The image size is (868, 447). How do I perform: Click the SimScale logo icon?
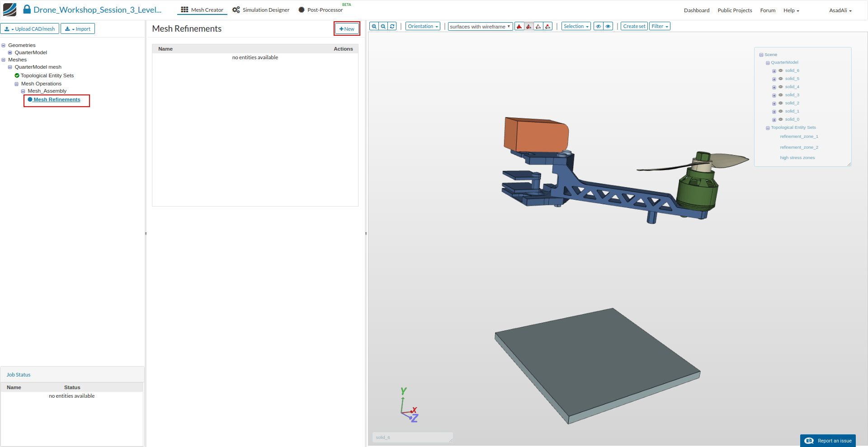pyautogui.click(x=9, y=9)
